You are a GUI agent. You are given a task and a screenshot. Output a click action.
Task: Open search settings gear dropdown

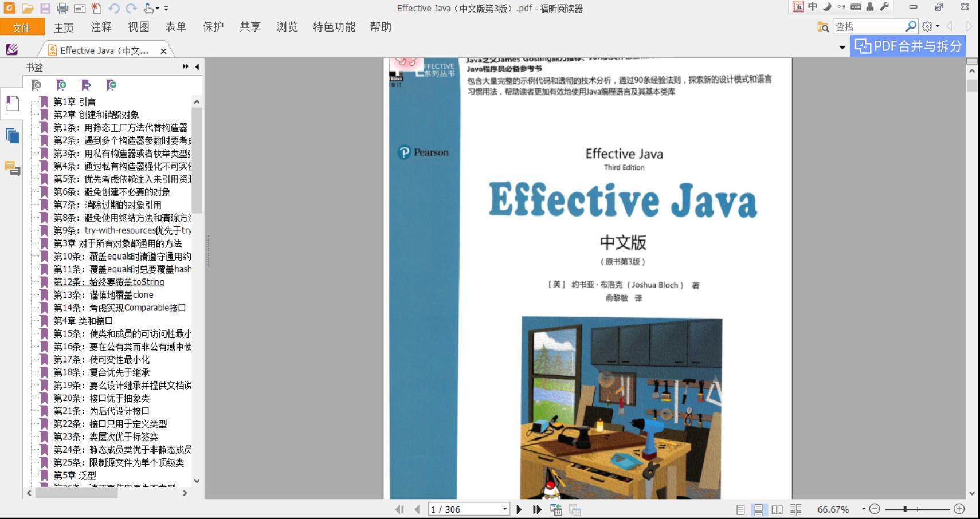click(x=930, y=26)
